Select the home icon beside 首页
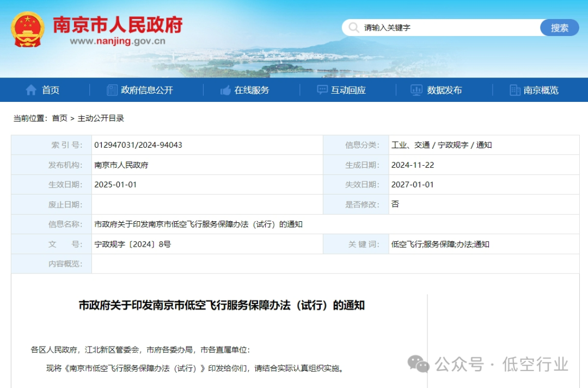Screen dimensions: 588x388 coord(31,90)
